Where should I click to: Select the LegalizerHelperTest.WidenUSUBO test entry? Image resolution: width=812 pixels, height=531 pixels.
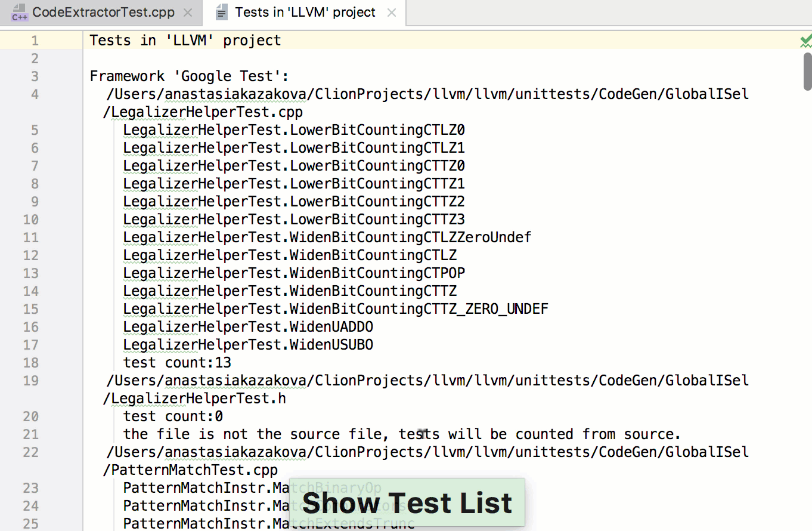coord(248,345)
